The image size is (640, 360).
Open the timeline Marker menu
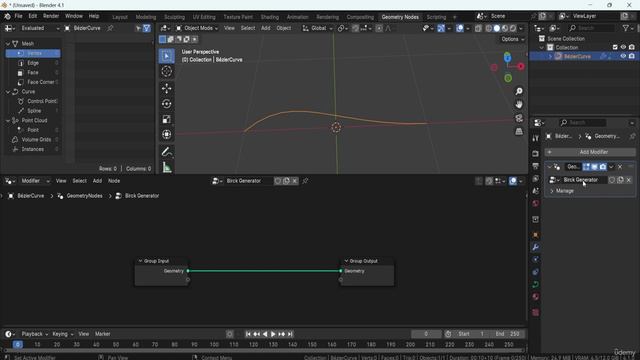[x=102, y=334]
